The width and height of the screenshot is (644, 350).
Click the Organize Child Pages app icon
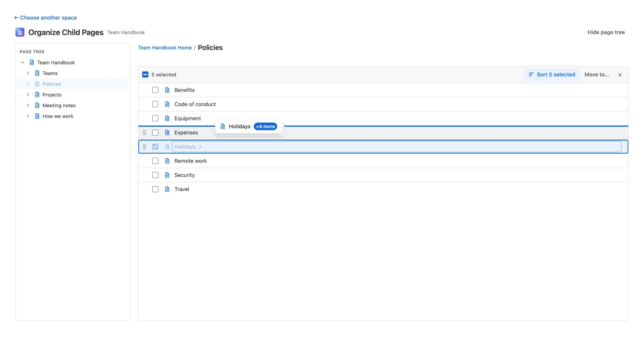20,32
